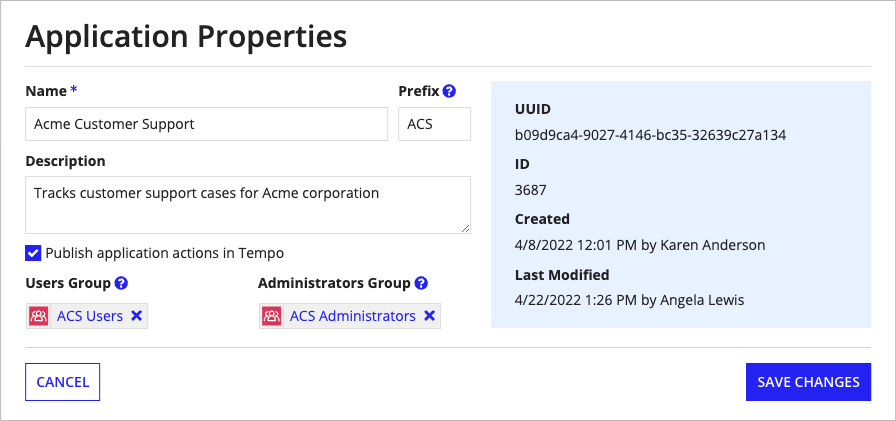This screenshot has width=896, height=421.
Task: Click the Description field label
Action: (x=65, y=161)
